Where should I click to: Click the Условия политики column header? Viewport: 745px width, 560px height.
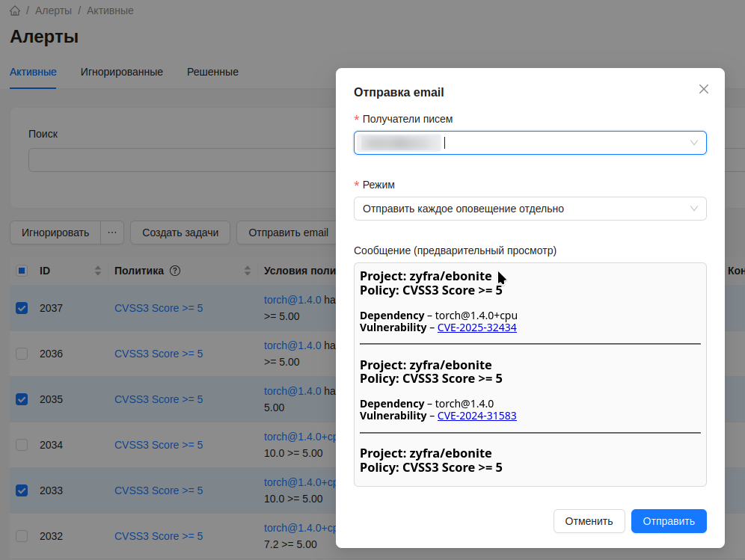click(x=300, y=271)
